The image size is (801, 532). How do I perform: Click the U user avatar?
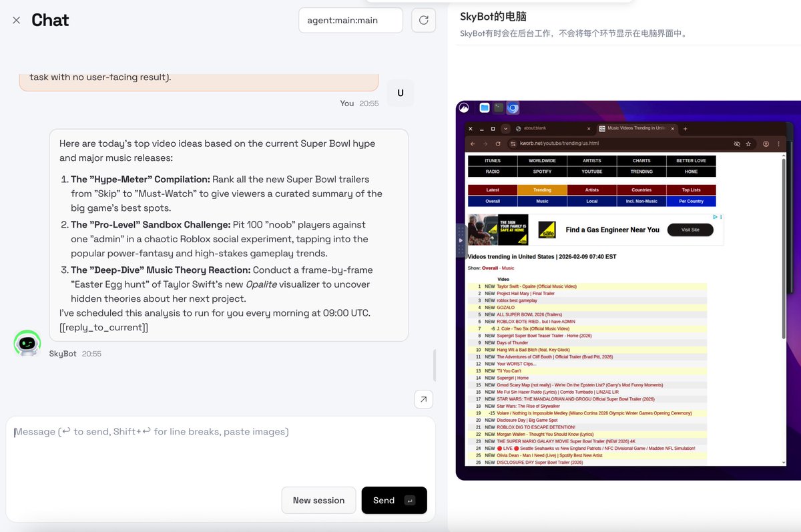[x=400, y=93]
